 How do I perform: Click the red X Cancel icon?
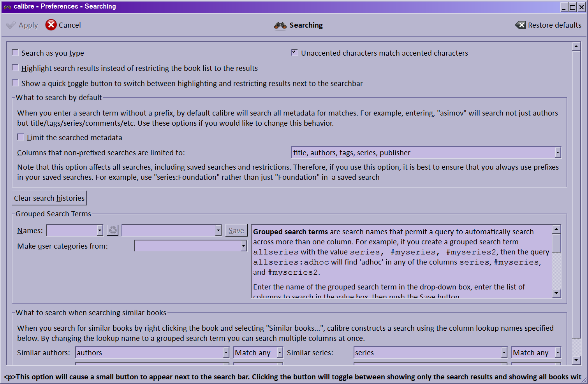click(x=51, y=25)
